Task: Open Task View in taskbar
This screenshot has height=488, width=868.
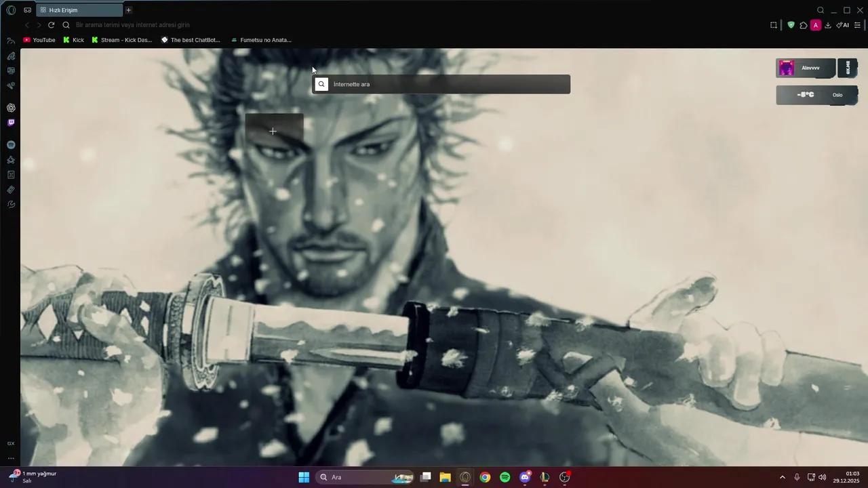Action: point(426,477)
